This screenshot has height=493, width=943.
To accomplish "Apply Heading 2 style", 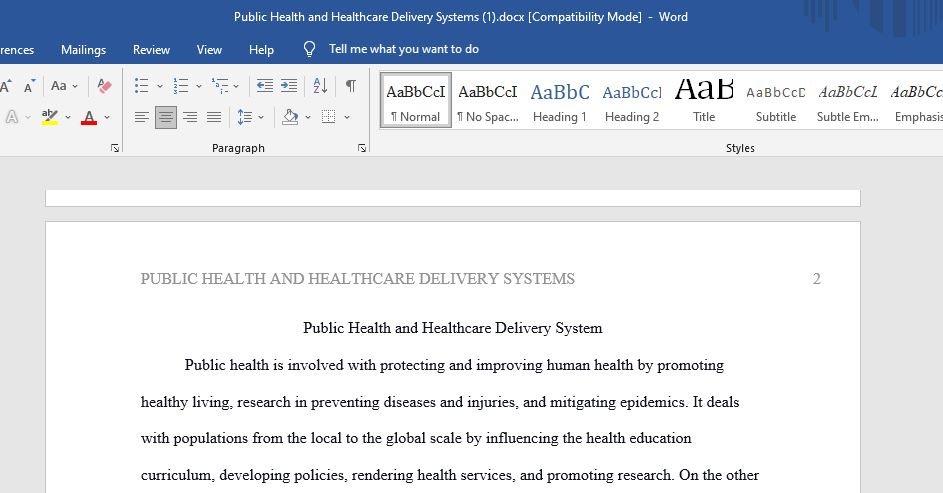I will [x=632, y=100].
